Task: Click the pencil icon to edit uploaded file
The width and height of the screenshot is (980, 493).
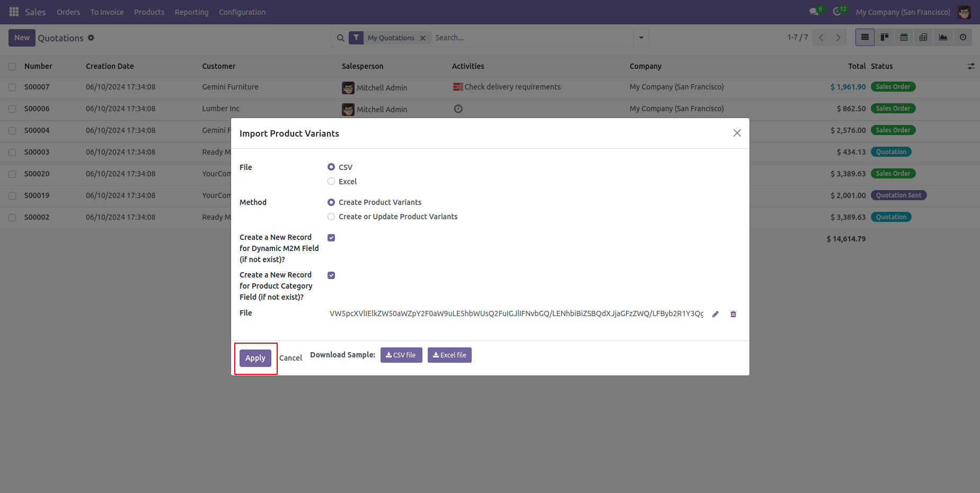Action: (x=715, y=314)
